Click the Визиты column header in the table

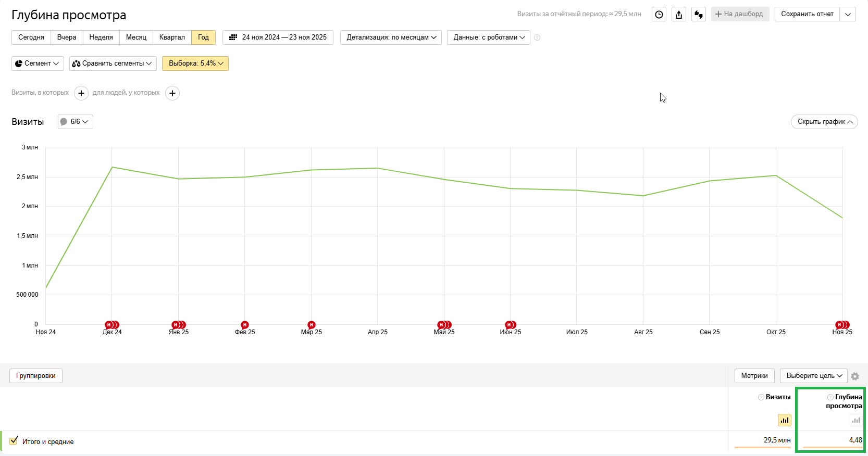[778, 397]
